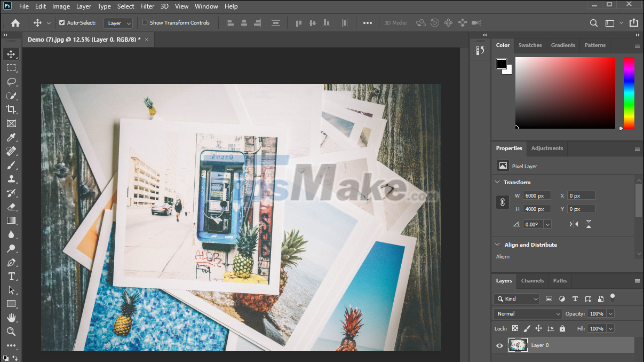Open the Image menu
This screenshot has width=644, height=362.
61,6
